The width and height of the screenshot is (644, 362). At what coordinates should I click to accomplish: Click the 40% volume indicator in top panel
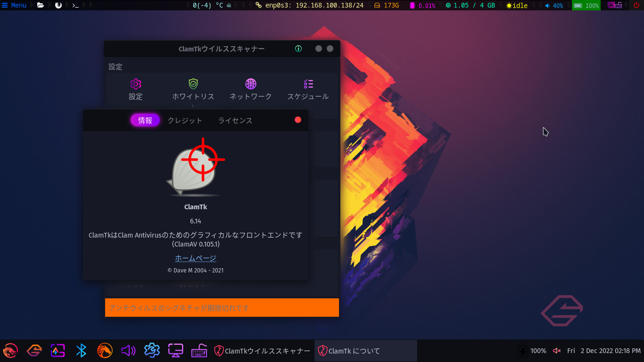click(x=554, y=6)
